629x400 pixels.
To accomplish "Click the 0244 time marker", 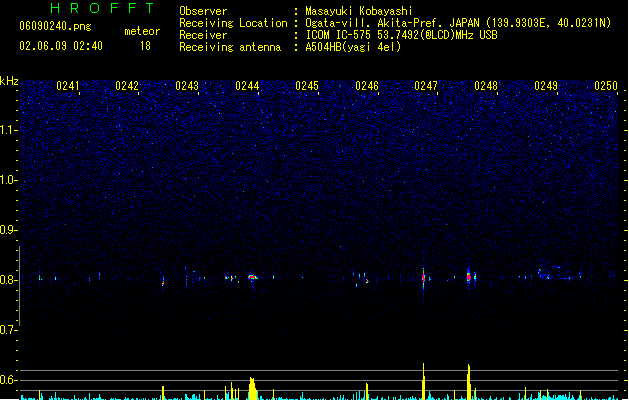I will pos(247,86).
